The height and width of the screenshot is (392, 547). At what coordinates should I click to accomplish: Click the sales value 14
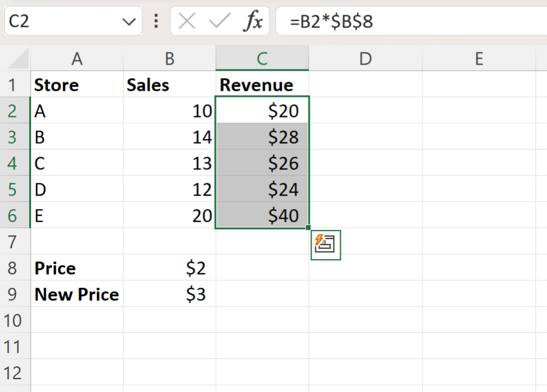170,137
